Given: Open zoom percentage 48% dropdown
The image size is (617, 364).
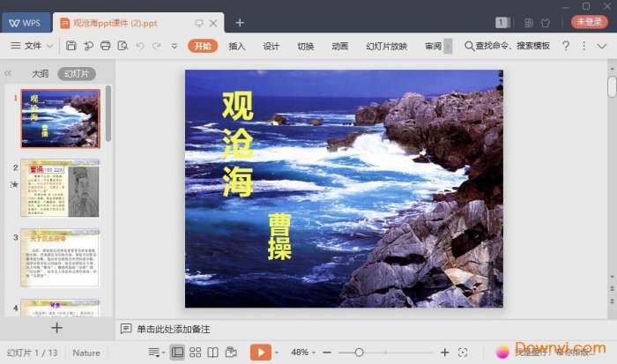Looking at the screenshot, I should coord(304,353).
